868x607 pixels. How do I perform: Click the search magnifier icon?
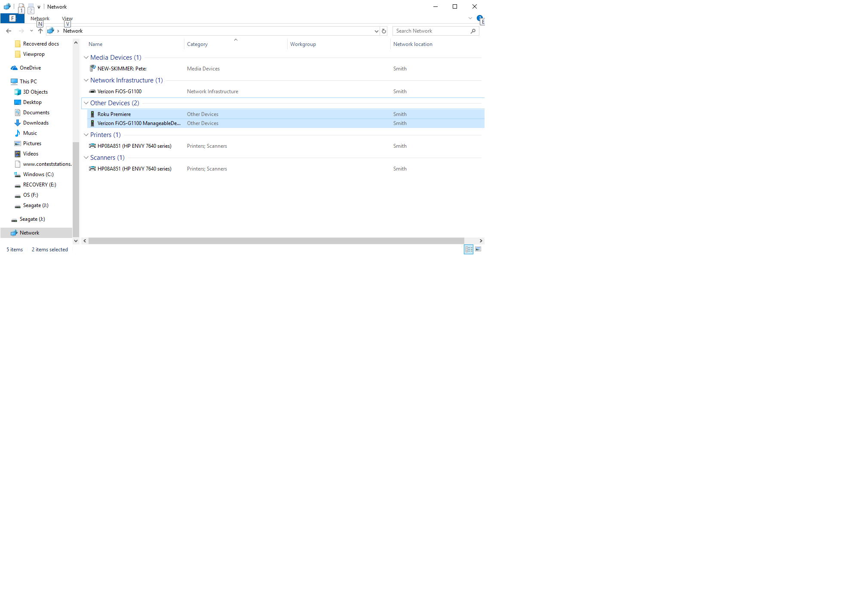(473, 31)
